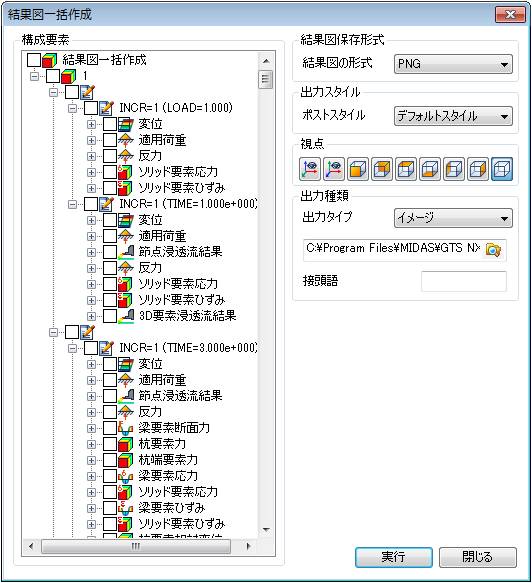Check INCR=1 (LOAD=1.000) checkbox
The width and height of the screenshot is (532, 583).
coord(91,108)
